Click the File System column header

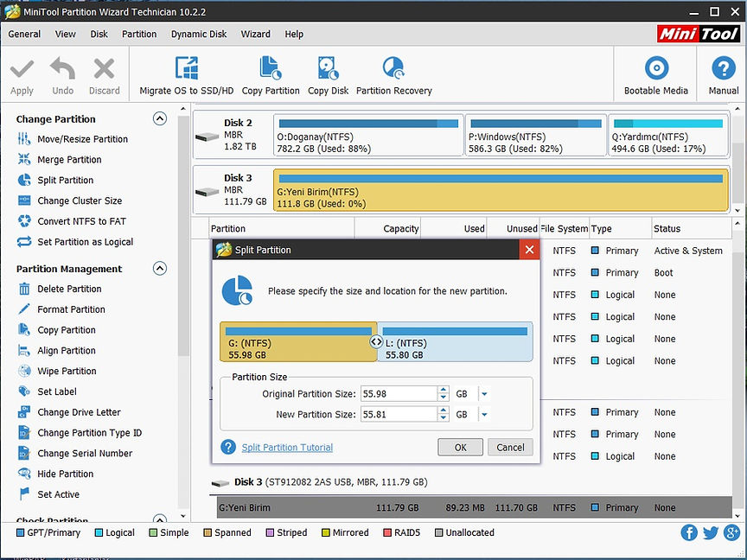(x=565, y=228)
